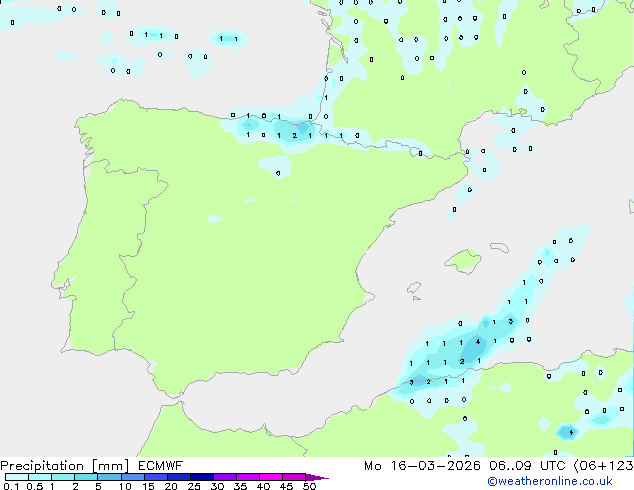The height and width of the screenshot is (490, 634).
Task: Click the 40–45 mm magenta legend box
Action: click(x=271, y=477)
